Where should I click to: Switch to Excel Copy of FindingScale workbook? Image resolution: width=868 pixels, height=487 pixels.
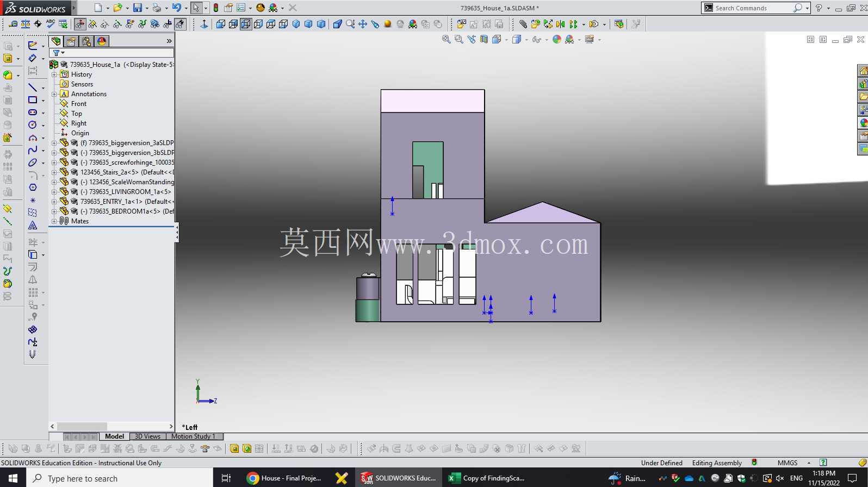[x=486, y=478]
